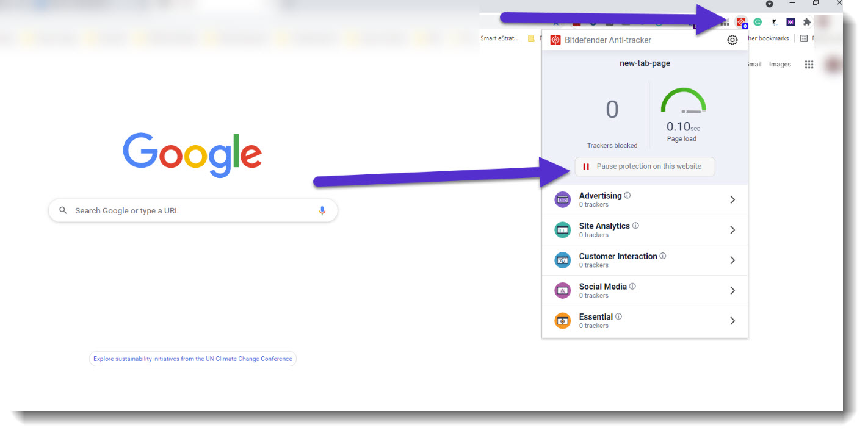The width and height of the screenshot is (868, 436).
Task: Click the green Site Analytics category icon
Action: pos(563,230)
